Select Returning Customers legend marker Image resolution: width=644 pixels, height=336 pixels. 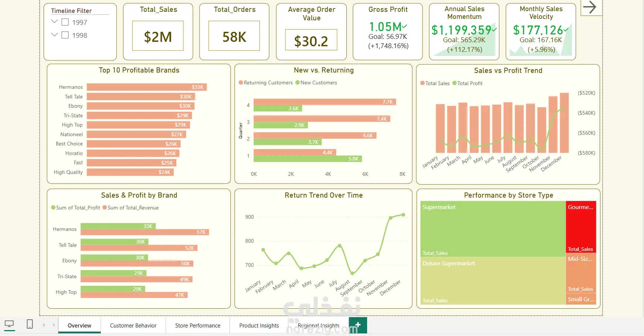(241, 83)
